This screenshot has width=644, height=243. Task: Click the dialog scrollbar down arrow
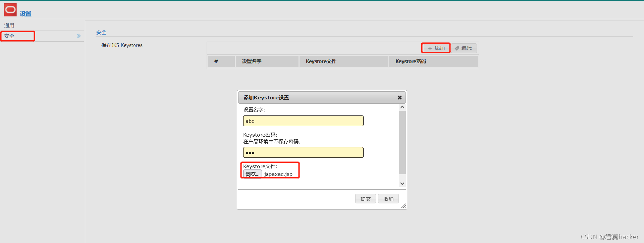click(402, 184)
